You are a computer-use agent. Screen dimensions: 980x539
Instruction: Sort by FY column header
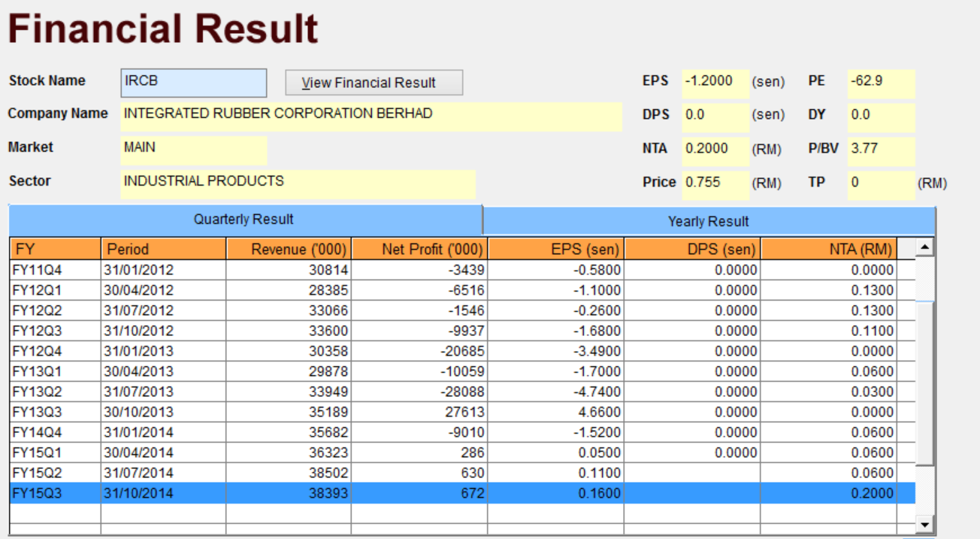coord(55,249)
